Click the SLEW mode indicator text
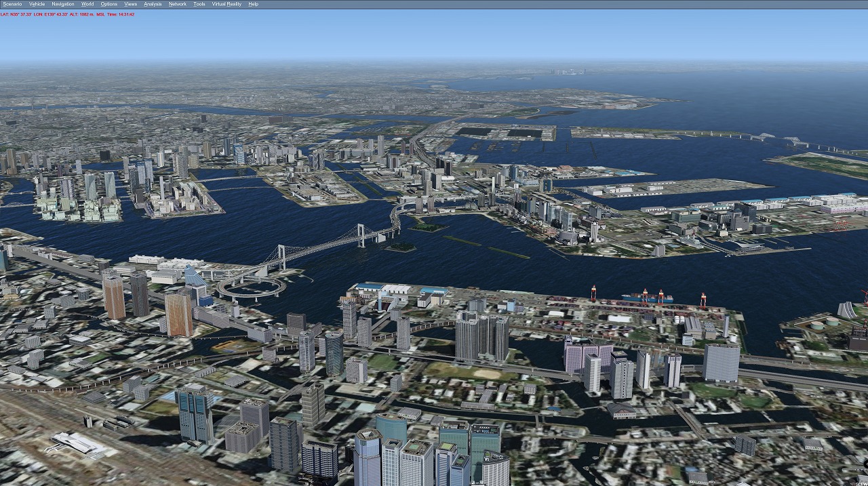The image size is (868, 486). (862, 483)
